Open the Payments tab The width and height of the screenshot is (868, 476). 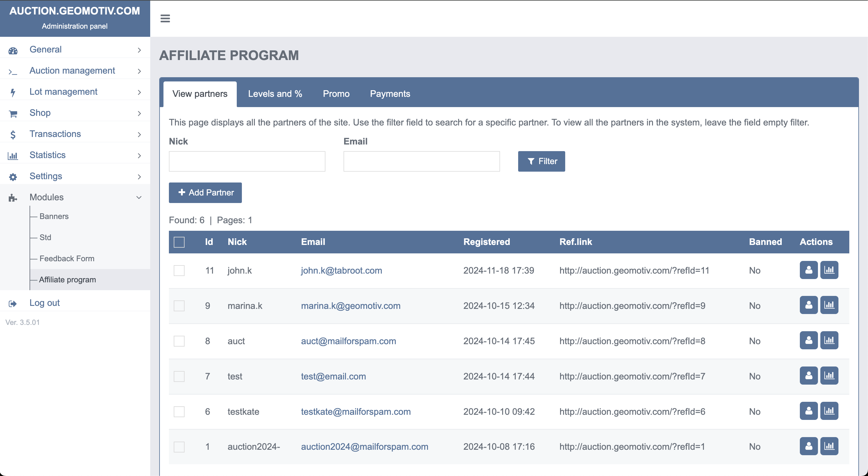[390, 94]
